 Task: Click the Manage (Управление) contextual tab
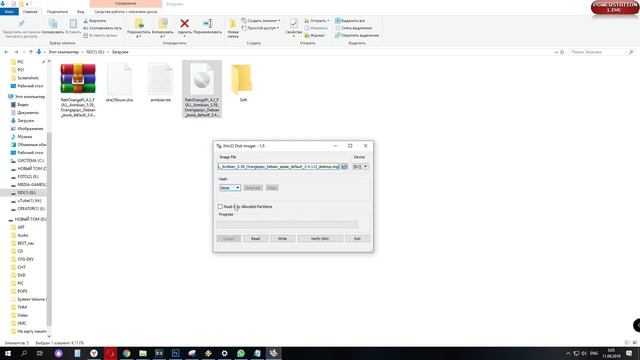[x=126, y=4]
